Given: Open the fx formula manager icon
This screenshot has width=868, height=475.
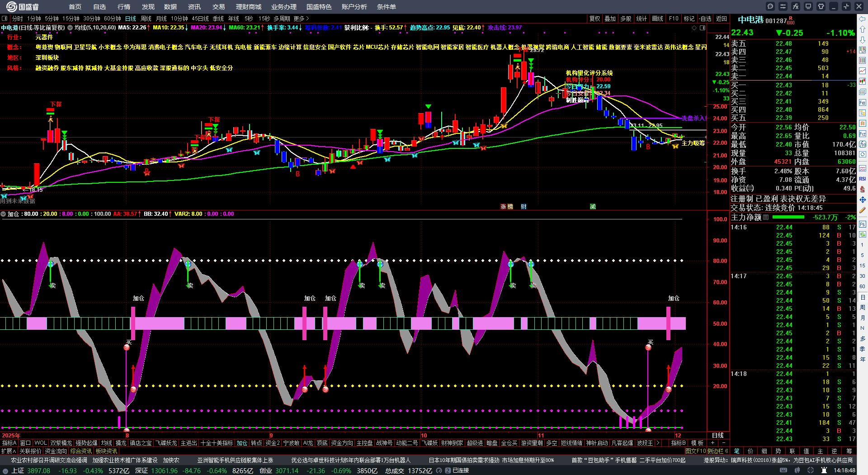Looking at the screenshot, I should (796, 6).
